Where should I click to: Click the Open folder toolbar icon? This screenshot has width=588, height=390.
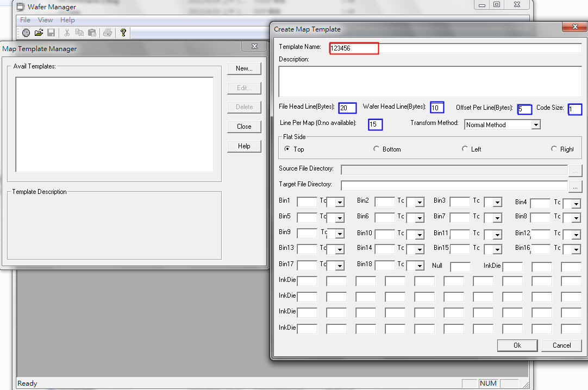pyautogui.click(x=39, y=33)
